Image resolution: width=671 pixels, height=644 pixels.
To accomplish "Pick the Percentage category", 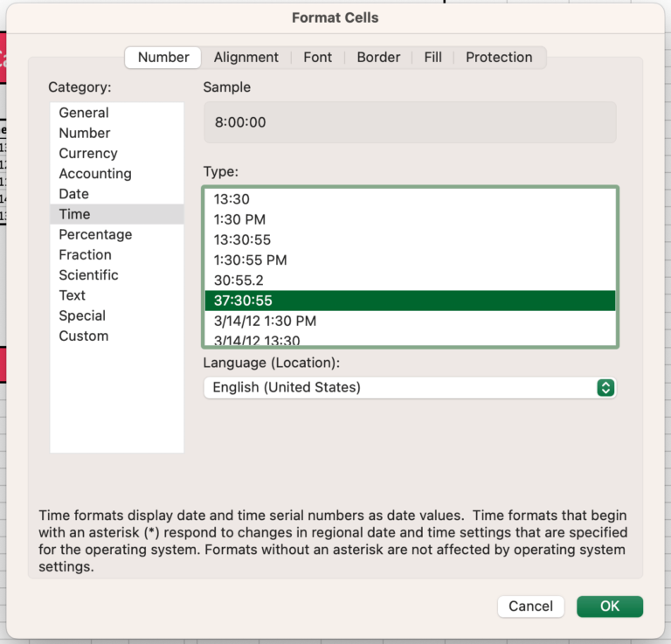I will [117, 234].
